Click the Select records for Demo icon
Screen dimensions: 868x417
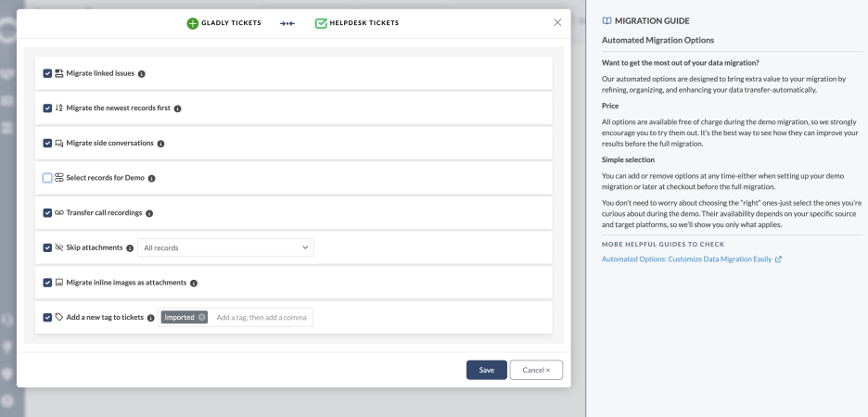(59, 178)
